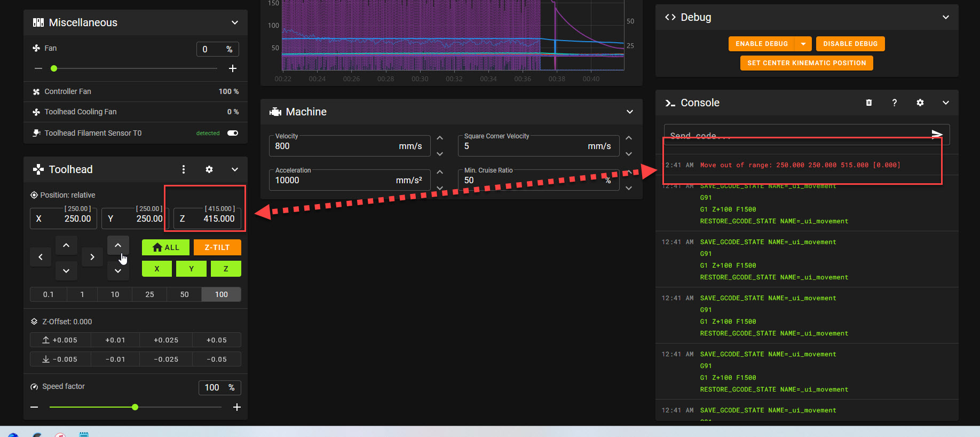Select the 25 step distance
Viewport: 980px width, 437px height.
click(x=149, y=294)
